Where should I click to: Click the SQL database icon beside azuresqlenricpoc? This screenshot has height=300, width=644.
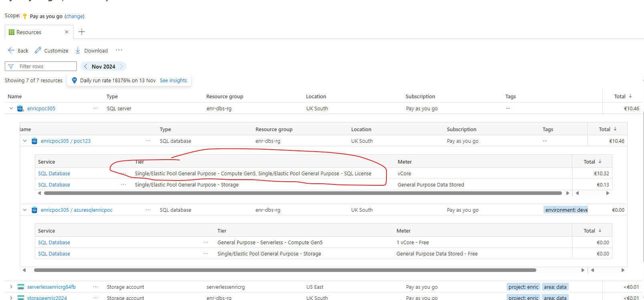tap(34, 210)
